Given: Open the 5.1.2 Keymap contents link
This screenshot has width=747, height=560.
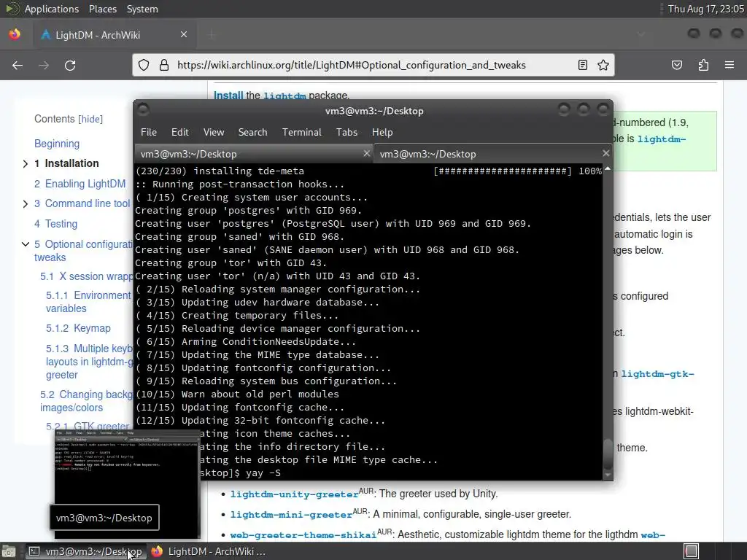Looking at the screenshot, I should click(78, 328).
